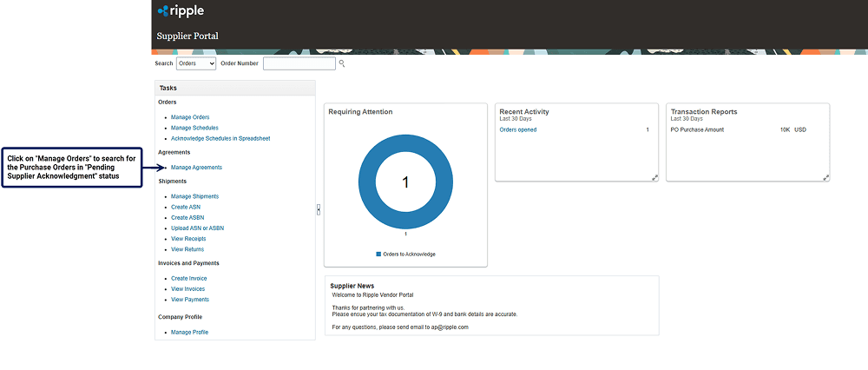Open Manage Orders link
Image resolution: width=868 pixels, height=370 pixels.
190,117
